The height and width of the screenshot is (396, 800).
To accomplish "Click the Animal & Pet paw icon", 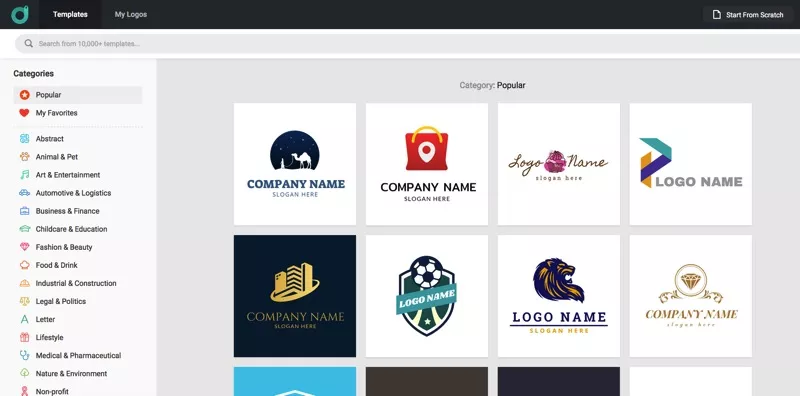I will [x=24, y=157].
